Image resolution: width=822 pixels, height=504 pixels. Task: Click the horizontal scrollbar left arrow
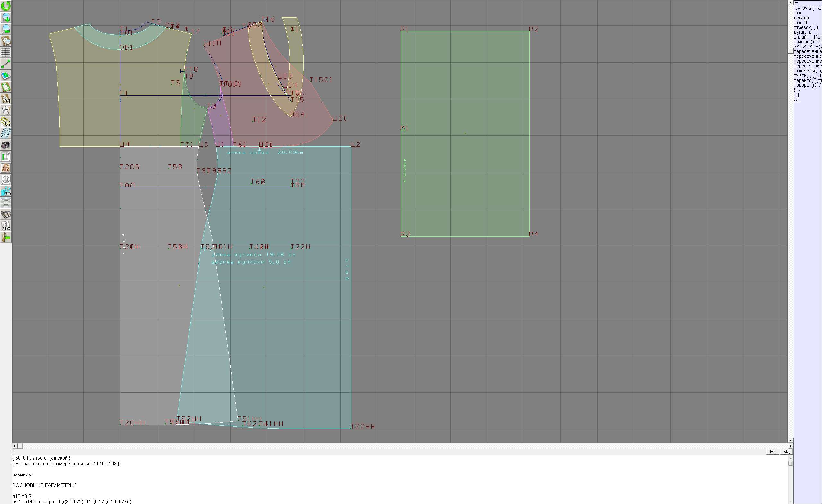click(14, 446)
